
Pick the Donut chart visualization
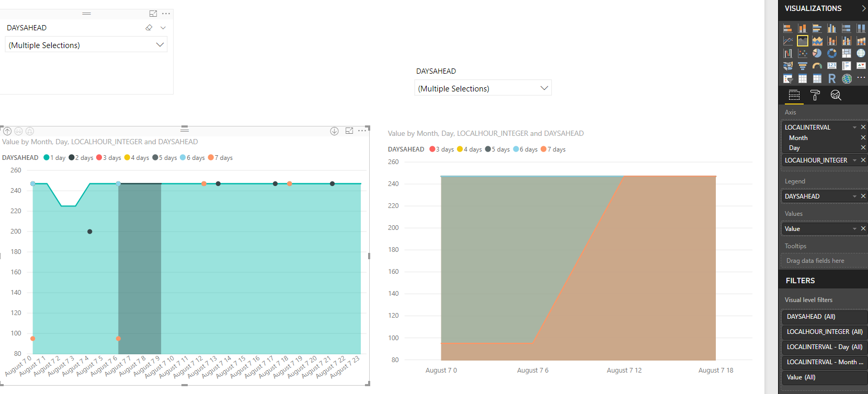pyautogui.click(x=831, y=53)
